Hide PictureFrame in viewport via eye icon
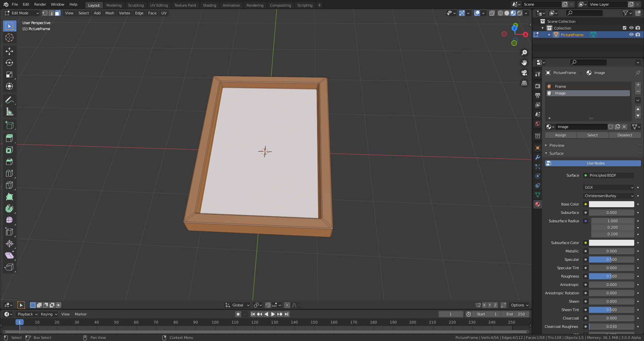Viewport: 644px width, 341px height. click(631, 35)
